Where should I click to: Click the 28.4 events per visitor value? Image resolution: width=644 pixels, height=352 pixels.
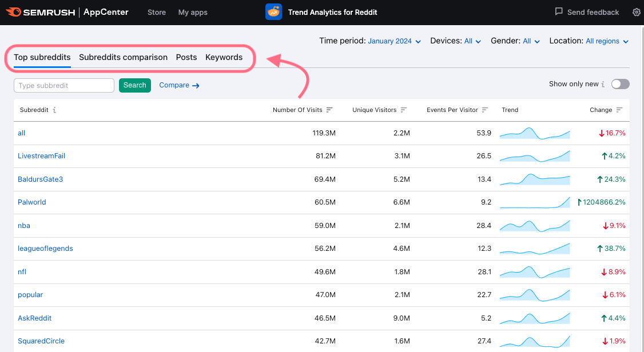484,226
